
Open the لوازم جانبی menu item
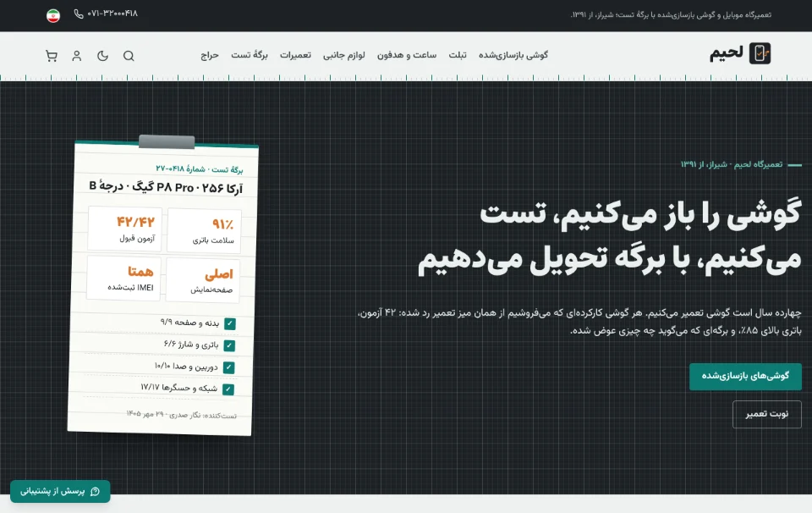click(344, 55)
